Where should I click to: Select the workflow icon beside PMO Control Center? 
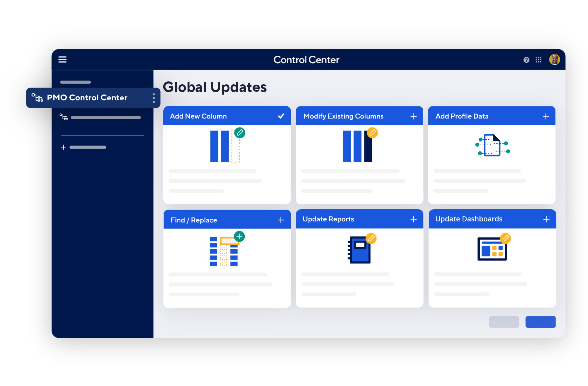coord(38,97)
